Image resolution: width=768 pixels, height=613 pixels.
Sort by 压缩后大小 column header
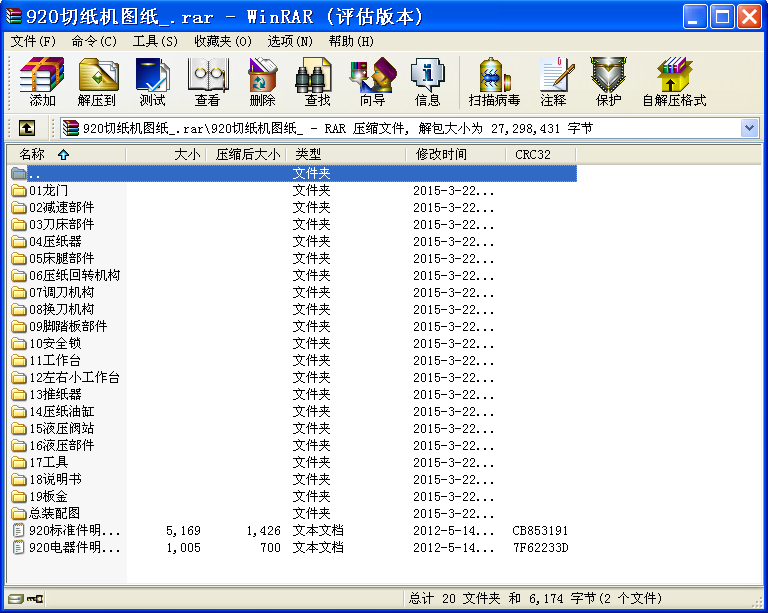point(246,155)
